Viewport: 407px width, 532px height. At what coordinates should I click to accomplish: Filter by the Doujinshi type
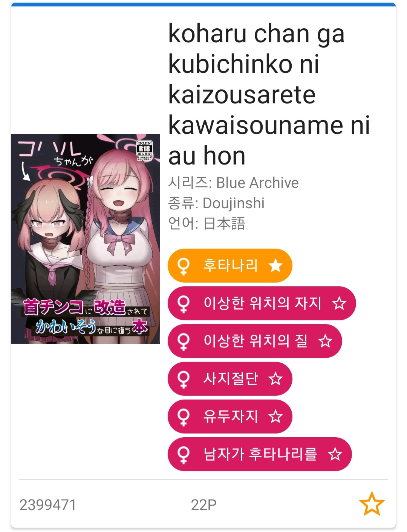pyautogui.click(x=234, y=203)
